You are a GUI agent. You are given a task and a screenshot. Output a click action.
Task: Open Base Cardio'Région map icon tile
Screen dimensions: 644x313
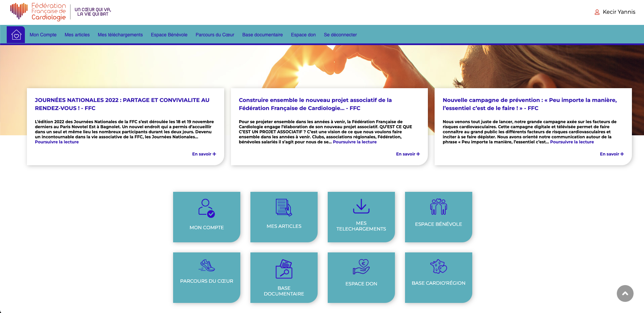(x=438, y=266)
